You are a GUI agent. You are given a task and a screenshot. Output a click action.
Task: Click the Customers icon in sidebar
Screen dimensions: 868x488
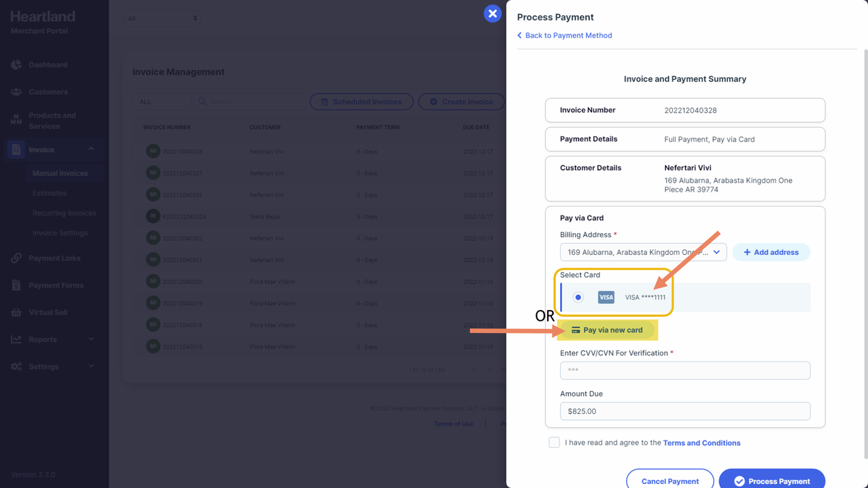(x=16, y=92)
